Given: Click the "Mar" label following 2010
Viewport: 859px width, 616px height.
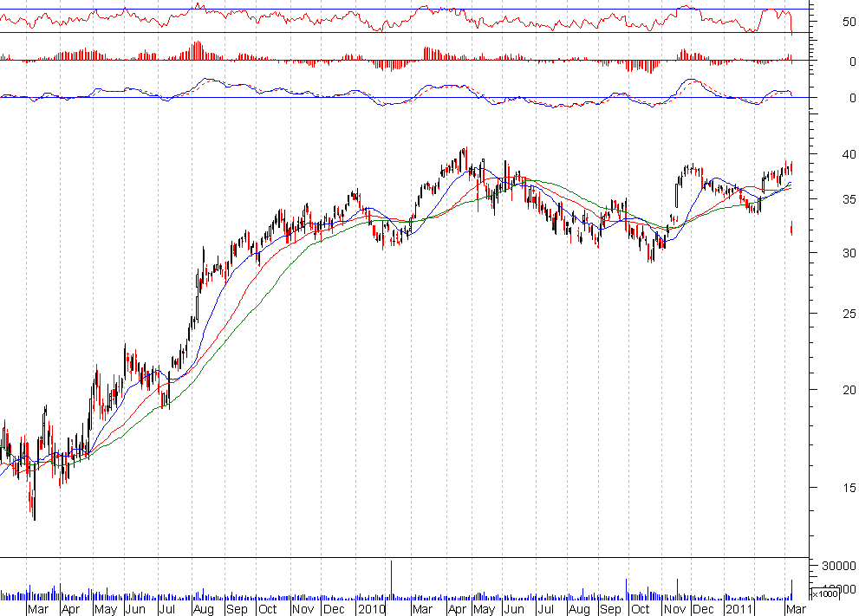Looking at the screenshot, I should point(422,609).
